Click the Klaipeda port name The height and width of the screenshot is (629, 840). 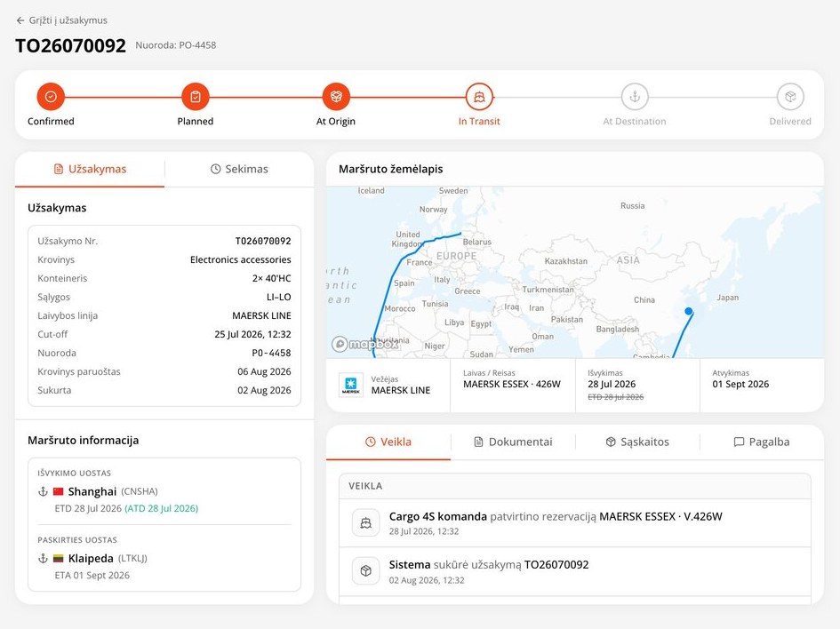tap(91, 558)
